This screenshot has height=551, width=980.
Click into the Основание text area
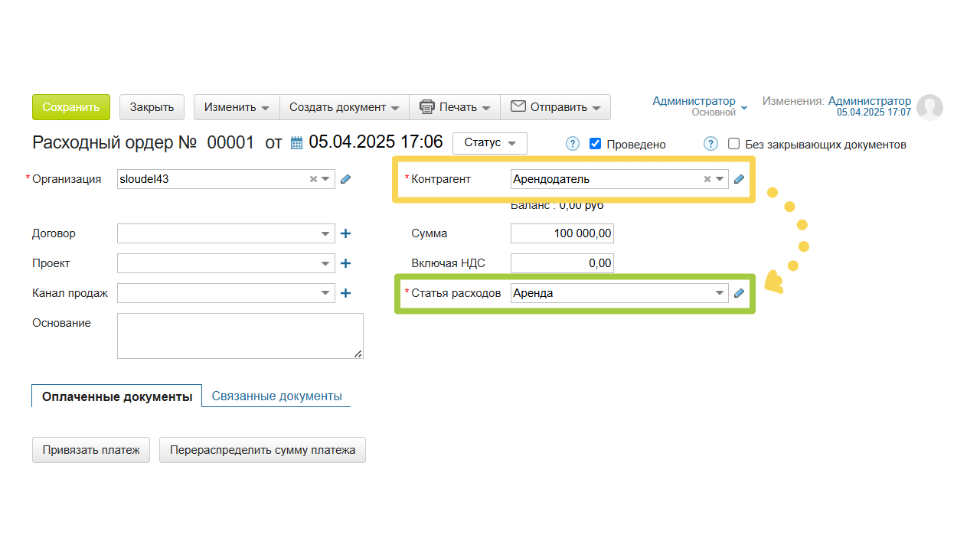[240, 335]
